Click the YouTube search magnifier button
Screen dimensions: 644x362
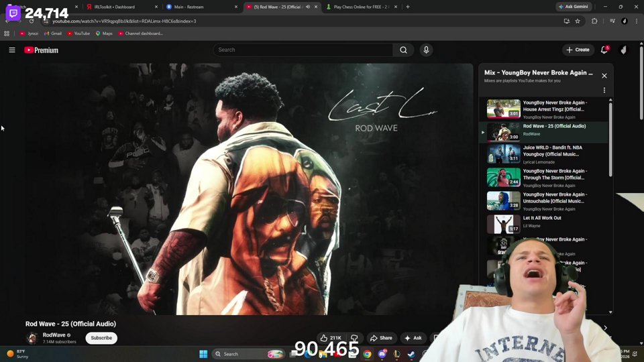tap(403, 50)
